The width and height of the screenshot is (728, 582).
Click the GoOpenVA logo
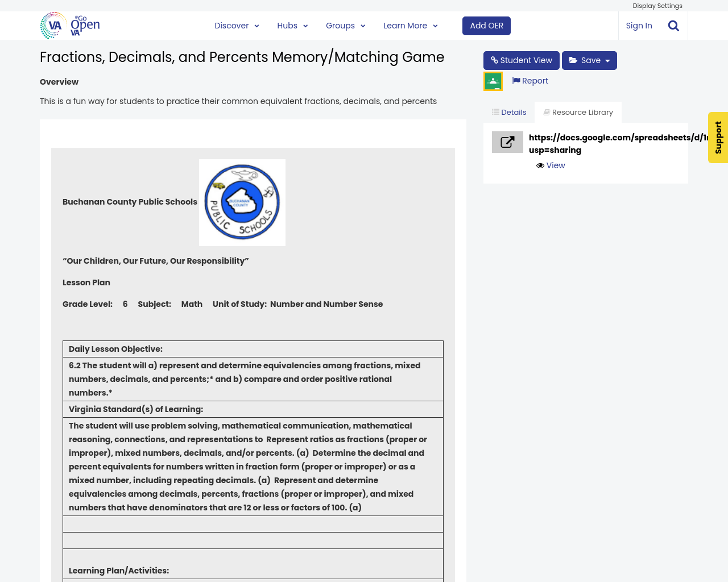click(x=70, y=26)
